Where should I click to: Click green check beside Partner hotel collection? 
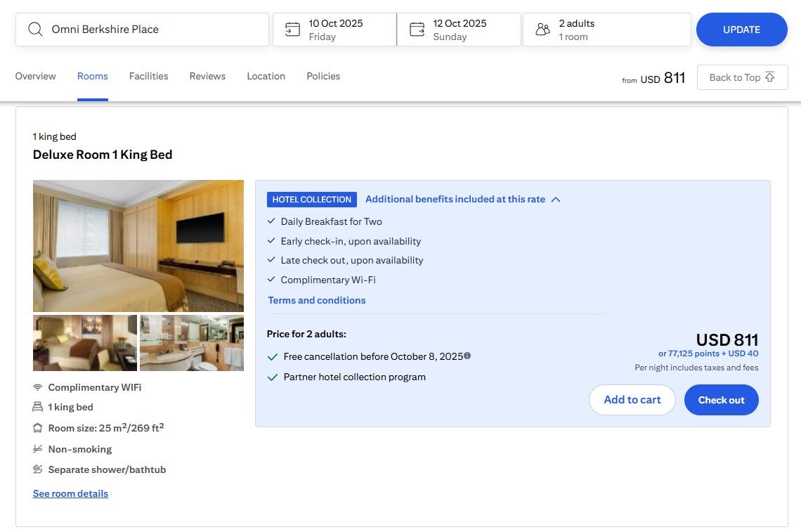(x=273, y=377)
